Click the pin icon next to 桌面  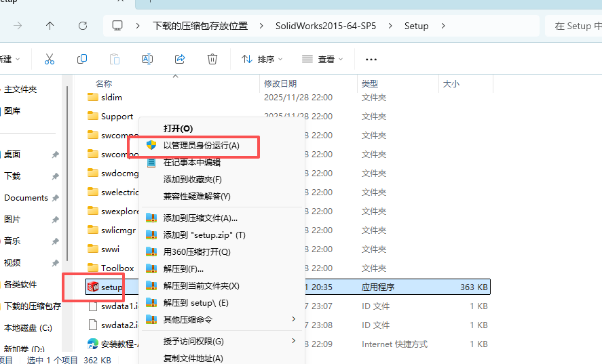point(55,155)
